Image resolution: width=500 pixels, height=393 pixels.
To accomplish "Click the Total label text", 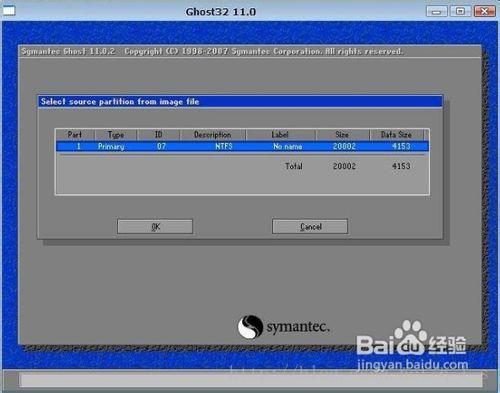I will [294, 166].
